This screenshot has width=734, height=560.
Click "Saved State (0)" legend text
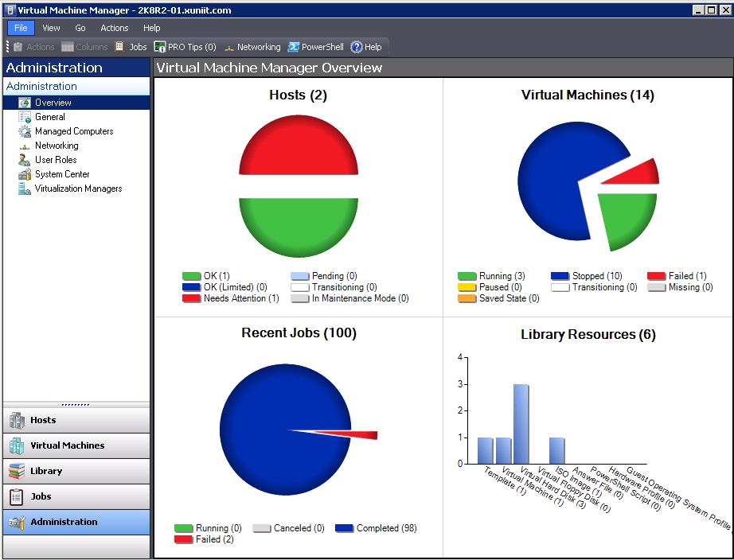[x=510, y=298]
